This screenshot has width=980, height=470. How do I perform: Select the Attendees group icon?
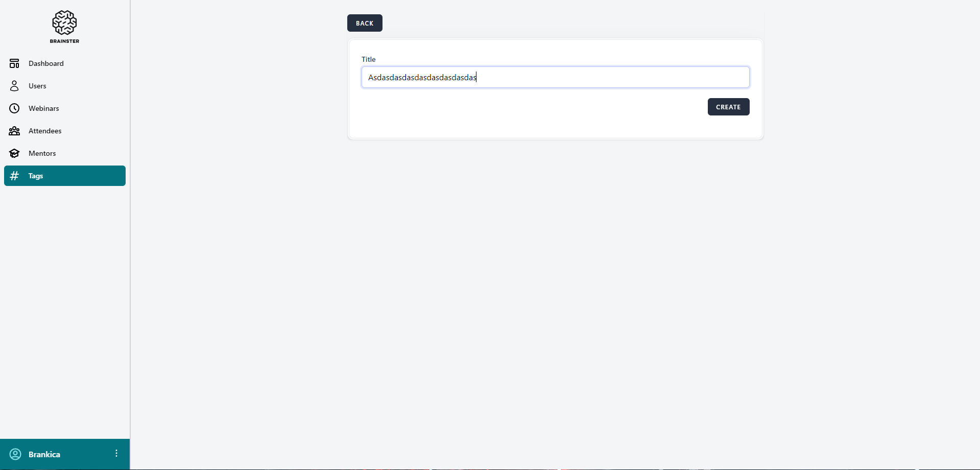point(14,131)
